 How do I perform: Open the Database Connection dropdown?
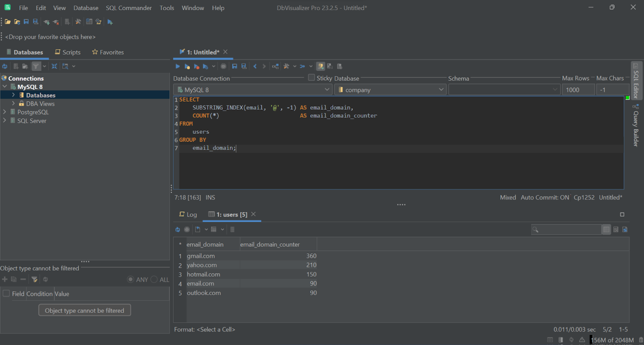[327, 89]
